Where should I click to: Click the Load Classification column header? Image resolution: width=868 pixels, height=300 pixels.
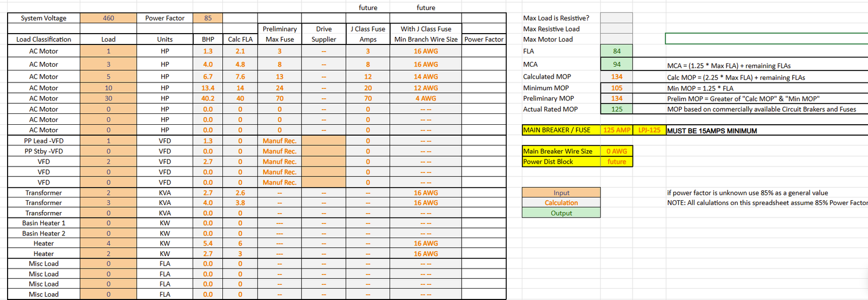pos(44,39)
